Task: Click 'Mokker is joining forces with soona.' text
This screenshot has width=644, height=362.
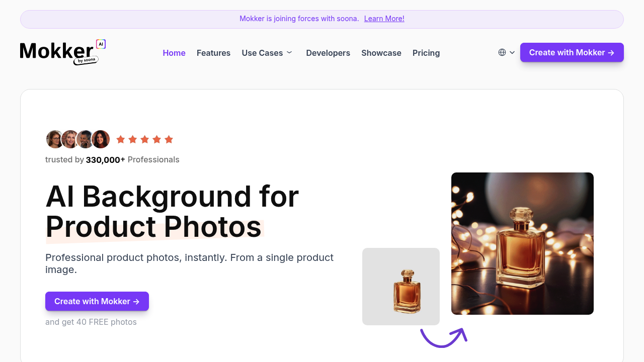Action: click(x=299, y=19)
